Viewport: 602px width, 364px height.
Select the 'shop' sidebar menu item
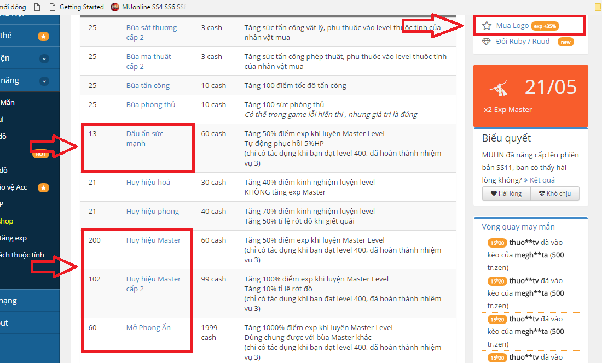pos(7,221)
